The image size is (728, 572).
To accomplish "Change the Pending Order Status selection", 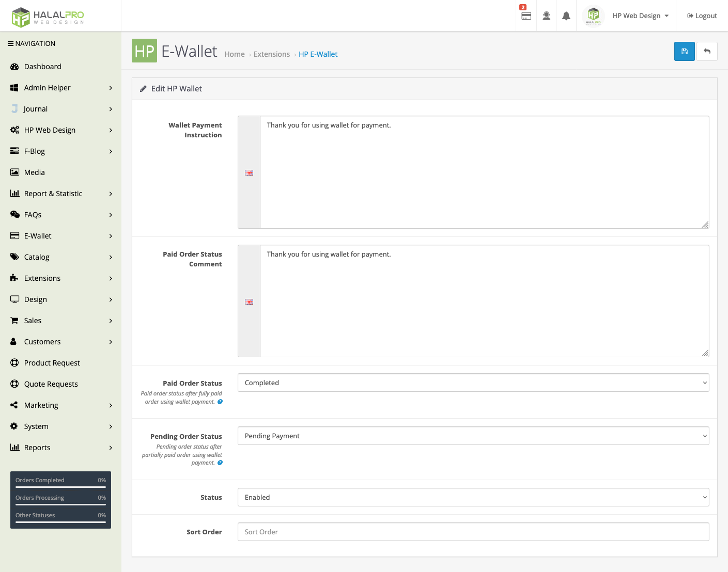I will pyautogui.click(x=473, y=436).
